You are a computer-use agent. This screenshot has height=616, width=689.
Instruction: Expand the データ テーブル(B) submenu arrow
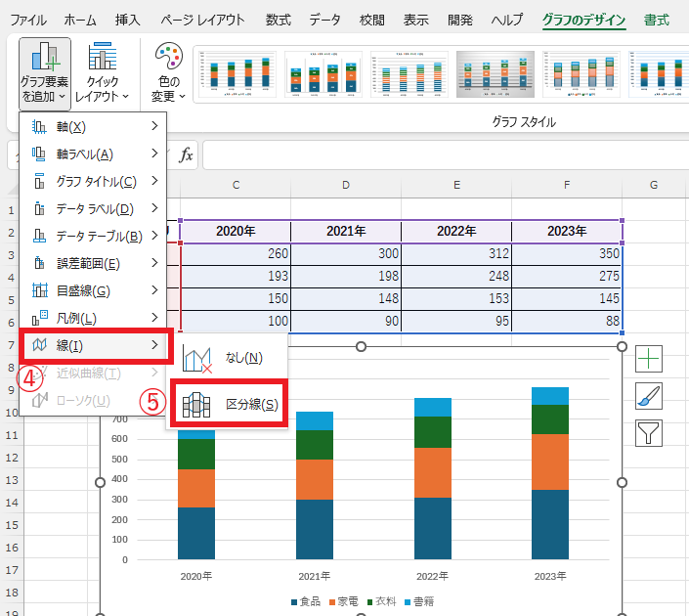click(x=154, y=236)
